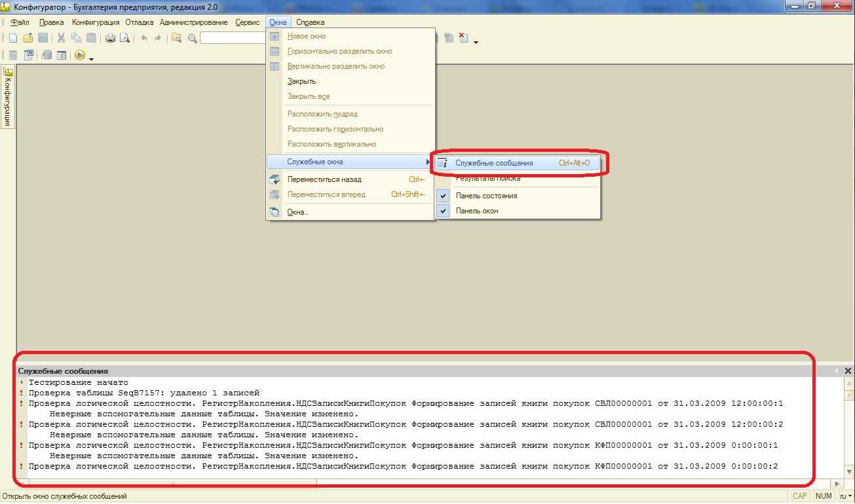Open the Отладка menu

(140, 22)
